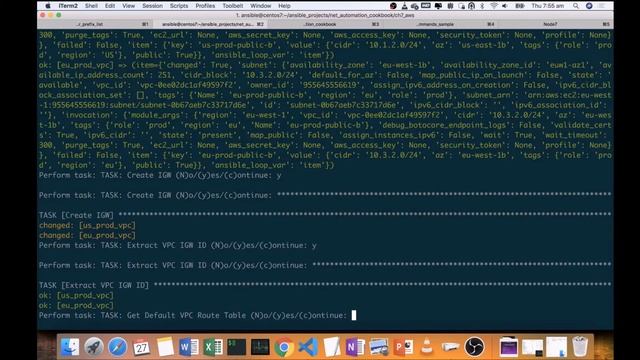The height and width of the screenshot is (360, 640).
Task: Open white paper document app in dock
Action: click(x=331, y=347)
